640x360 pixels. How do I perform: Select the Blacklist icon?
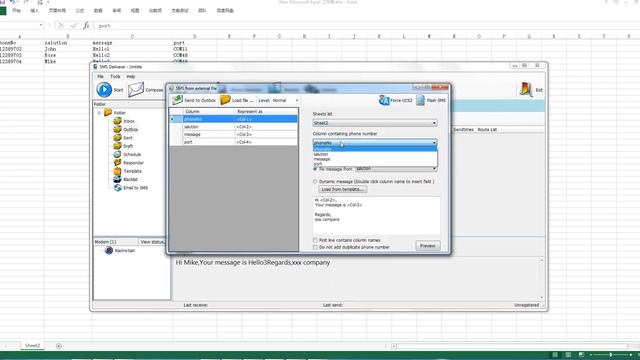click(x=118, y=179)
